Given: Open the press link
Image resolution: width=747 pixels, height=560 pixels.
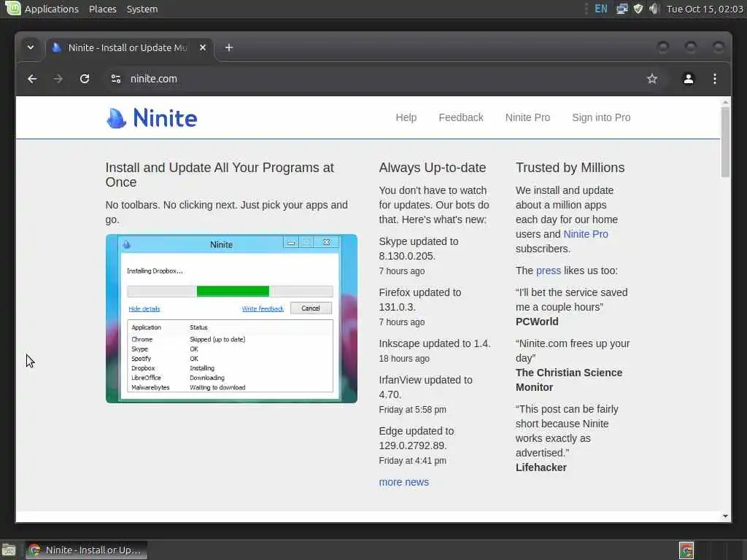Looking at the screenshot, I should coord(549,271).
